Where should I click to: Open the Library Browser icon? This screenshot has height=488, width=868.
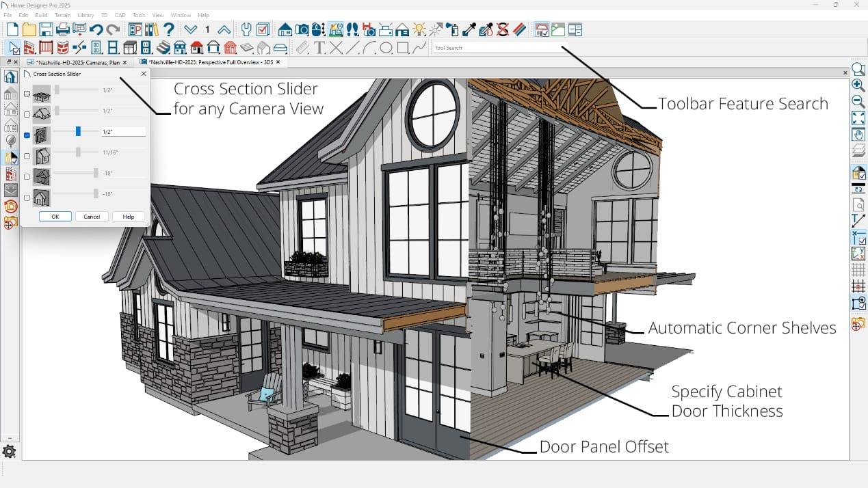153,29
